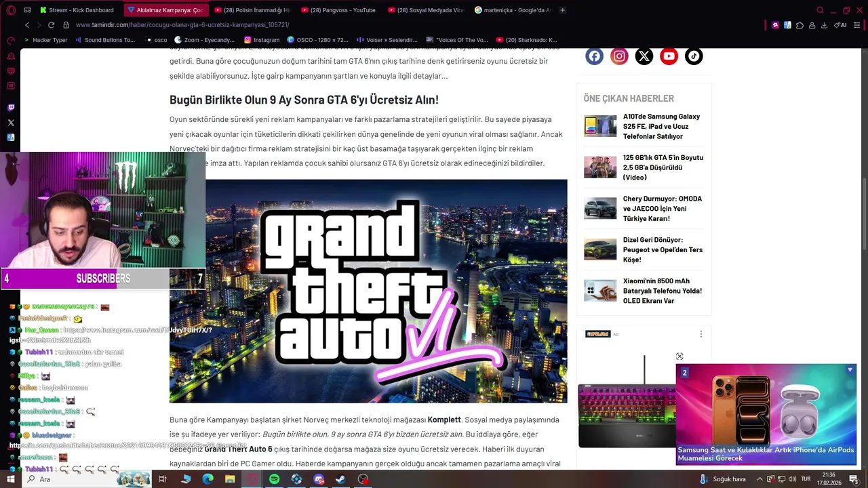This screenshot has height=488, width=868.
Task: Switch the TUR keyboard language indicator
Action: 806,479
